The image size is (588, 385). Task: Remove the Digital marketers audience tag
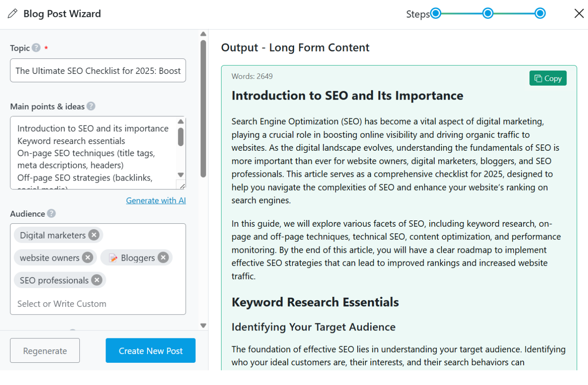(x=94, y=235)
